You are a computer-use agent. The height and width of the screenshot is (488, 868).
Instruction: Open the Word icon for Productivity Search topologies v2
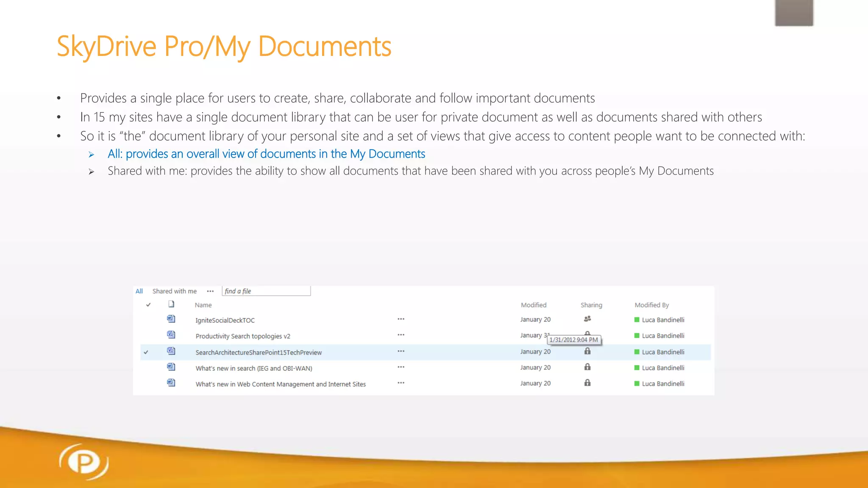pos(171,335)
